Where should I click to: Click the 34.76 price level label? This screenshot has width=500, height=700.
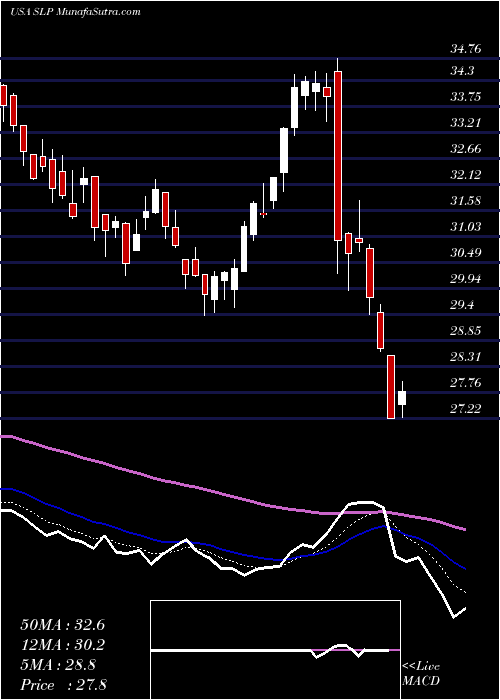coord(466,49)
